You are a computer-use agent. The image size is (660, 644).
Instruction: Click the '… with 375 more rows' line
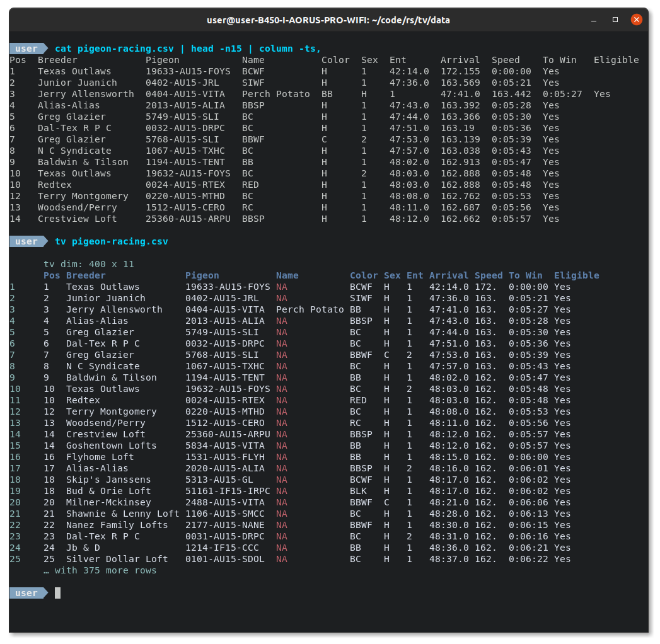click(100, 571)
